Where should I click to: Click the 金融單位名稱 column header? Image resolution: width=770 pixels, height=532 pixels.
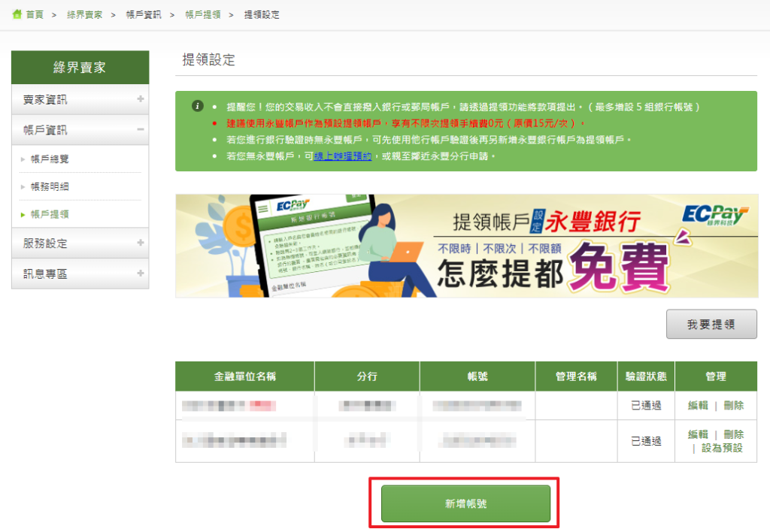click(x=245, y=376)
